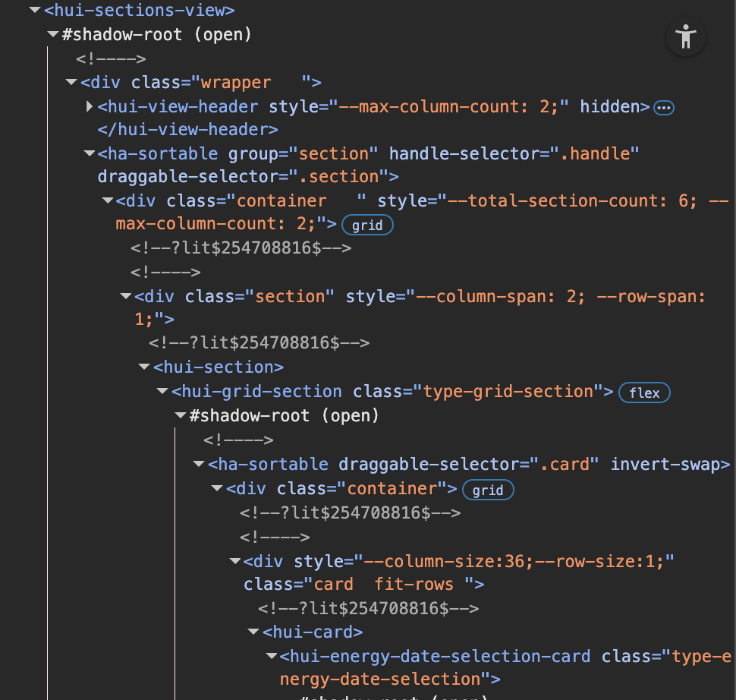This screenshot has width=736, height=700.
Task: Collapse the hui-card element arrow
Action: coord(253,632)
